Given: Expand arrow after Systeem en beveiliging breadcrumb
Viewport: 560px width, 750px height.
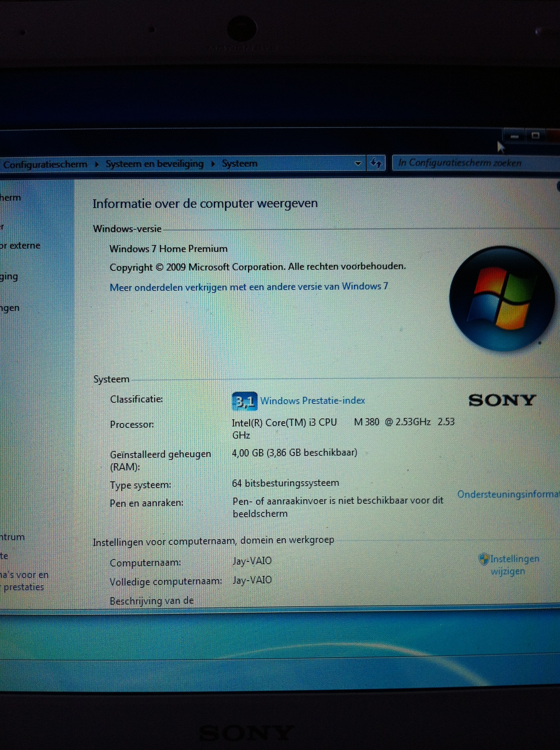Looking at the screenshot, I should (213, 164).
